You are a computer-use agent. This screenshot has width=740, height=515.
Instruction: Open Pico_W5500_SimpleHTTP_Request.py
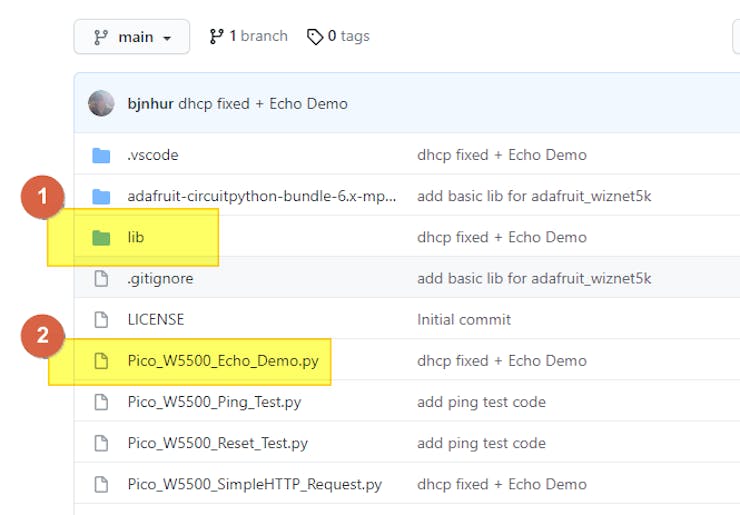255,484
